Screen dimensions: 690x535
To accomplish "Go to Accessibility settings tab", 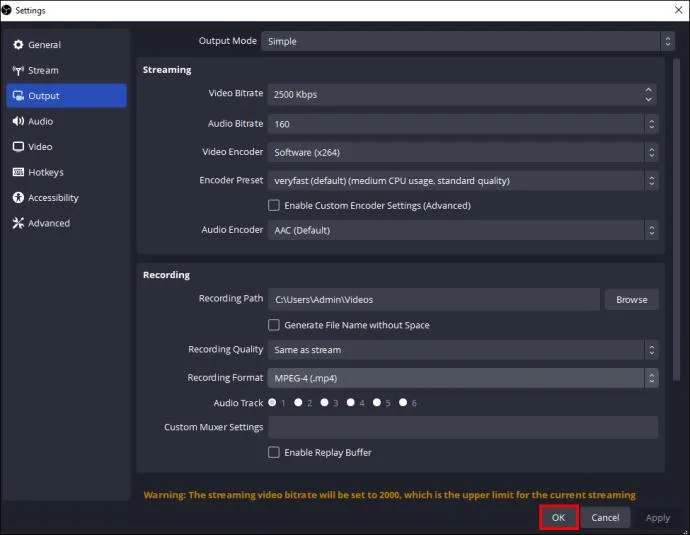I will pyautogui.click(x=66, y=198).
